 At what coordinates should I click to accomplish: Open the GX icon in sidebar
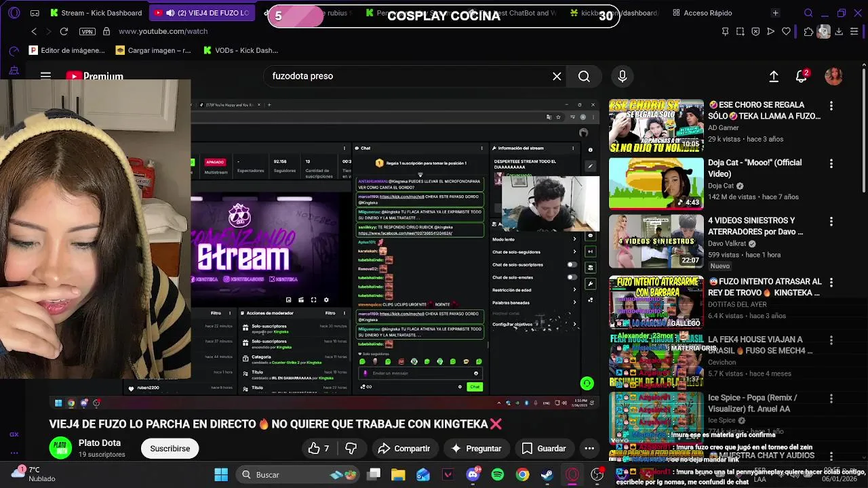(x=14, y=434)
